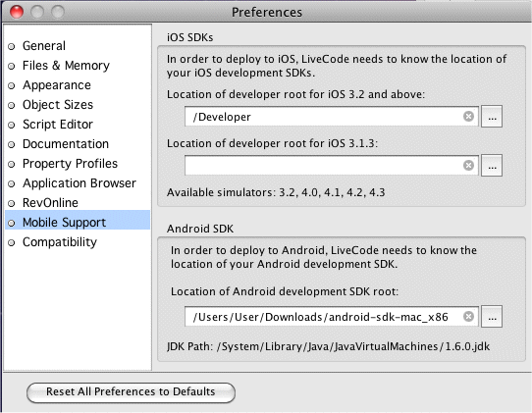The image size is (532, 413).
Task: Clear the Android SDK root path field
Action: pyautogui.click(x=468, y=316)
